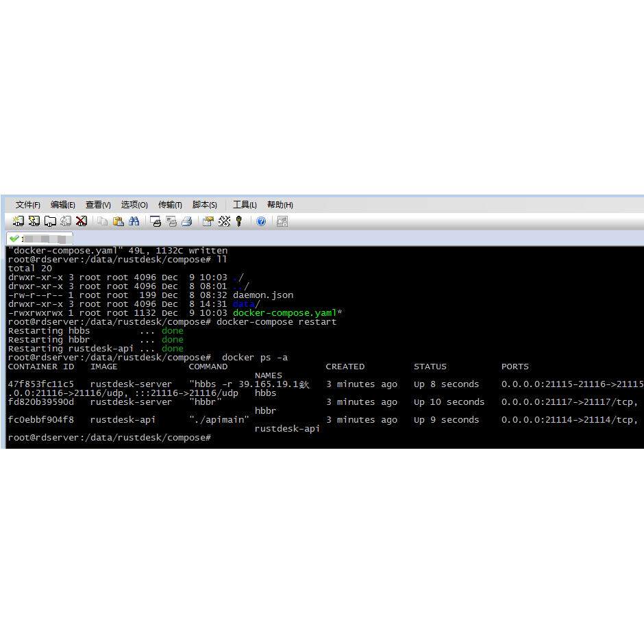Click the 'Up 8 seconds' status
Screen dimensions: 644x644
[446, 384]
